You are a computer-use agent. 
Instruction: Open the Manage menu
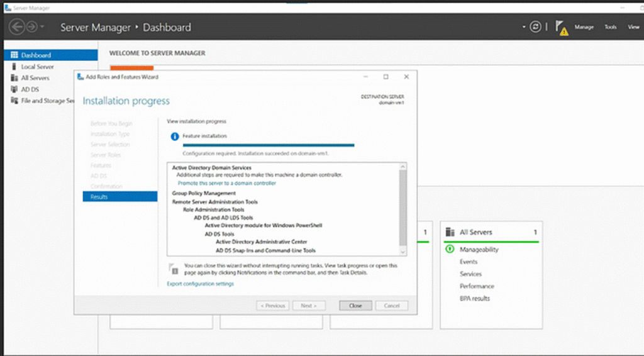tap(584, 27)
